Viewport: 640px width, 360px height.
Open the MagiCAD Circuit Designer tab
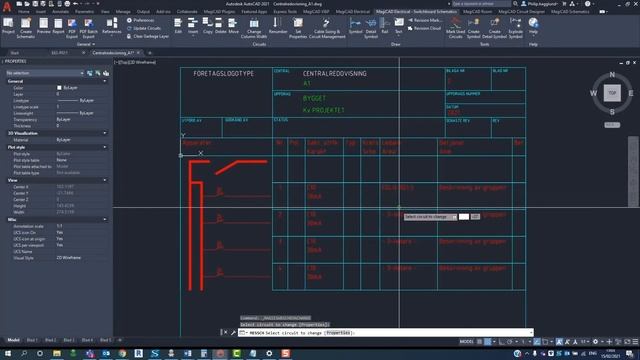522,12
